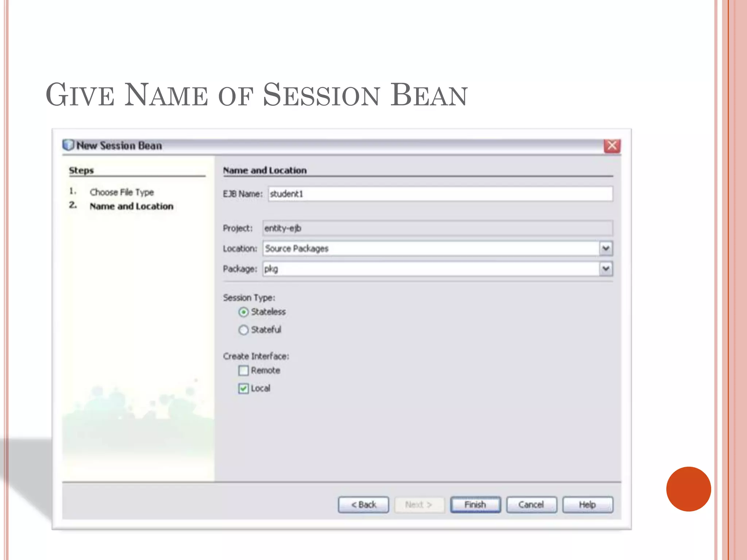
Task: Select step 2 Name and Location
Action: point(131,206)
